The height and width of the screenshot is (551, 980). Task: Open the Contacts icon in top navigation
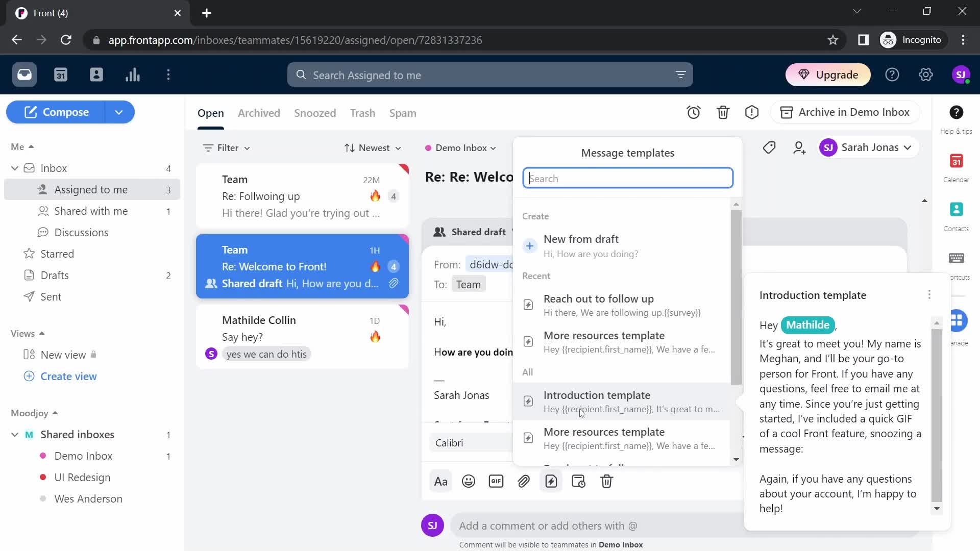coord(96,75)
